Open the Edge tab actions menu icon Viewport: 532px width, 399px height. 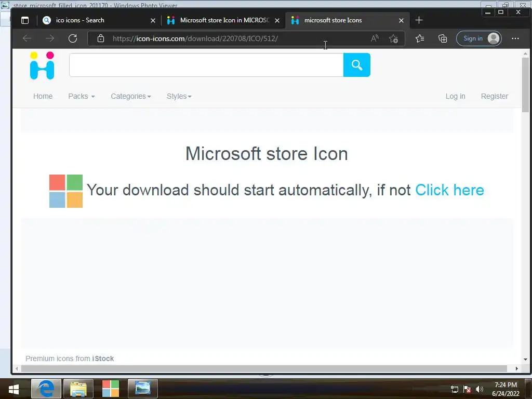pyautogui.click(x=25, y=20)
